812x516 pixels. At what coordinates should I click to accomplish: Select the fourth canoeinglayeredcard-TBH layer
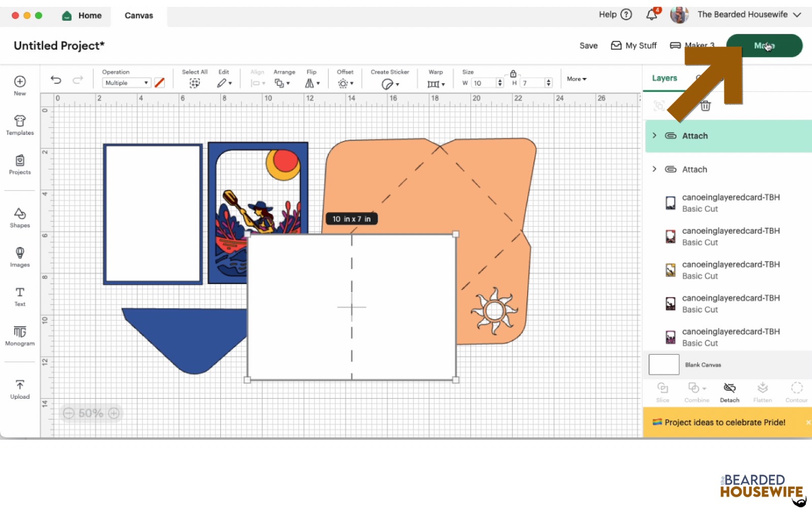coord(728,303)
